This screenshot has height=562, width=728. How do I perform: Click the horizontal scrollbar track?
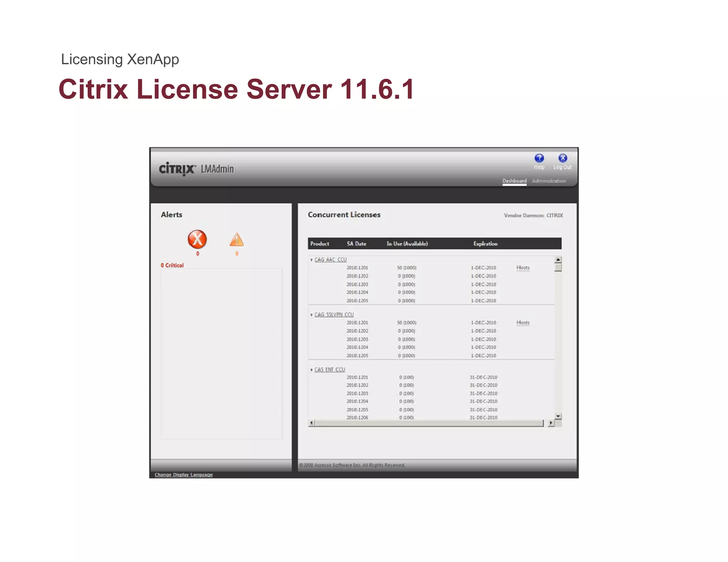(x=429, y=423)
